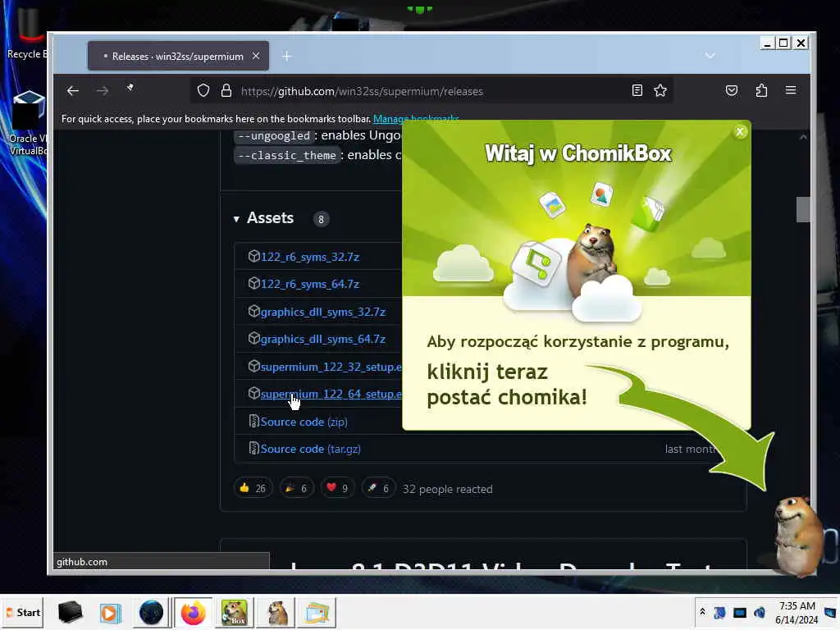840x630 pixels.
Task: Close the Releases win32ss/supermium tab
Action: coord(256,56)
